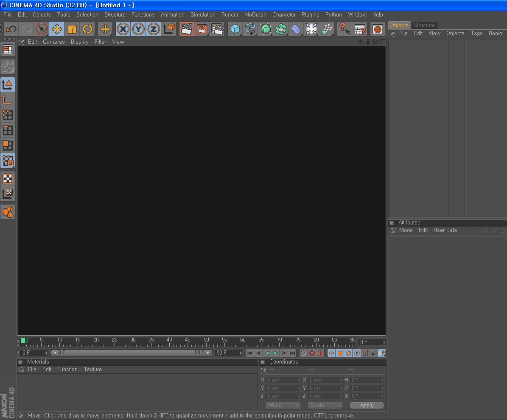Toggle X axis lock
This screenshot has width=507, height=420.
pyautogui.click(x=123, y=29)
